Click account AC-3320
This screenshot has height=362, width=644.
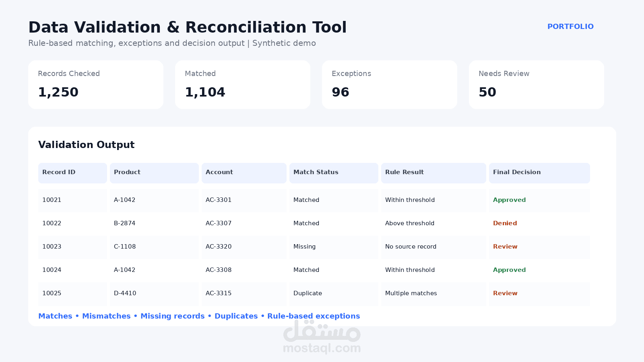click(219, 247)
